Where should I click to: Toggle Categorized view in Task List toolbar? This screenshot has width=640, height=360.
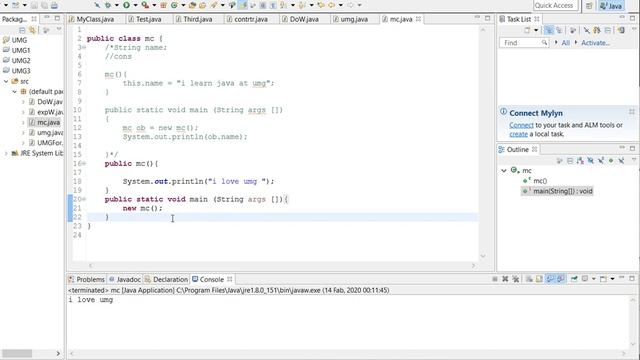point(549,30)
